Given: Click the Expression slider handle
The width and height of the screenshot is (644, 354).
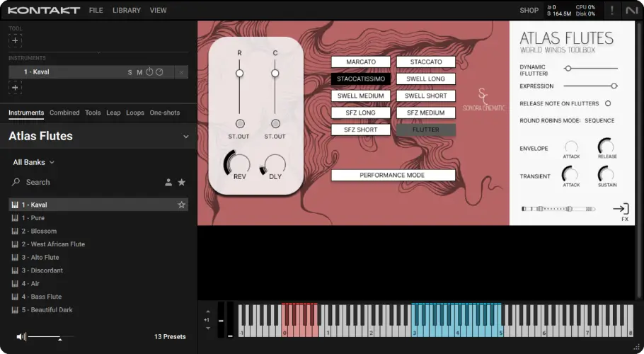Looking at the screenshot, I should coord(614,86).
